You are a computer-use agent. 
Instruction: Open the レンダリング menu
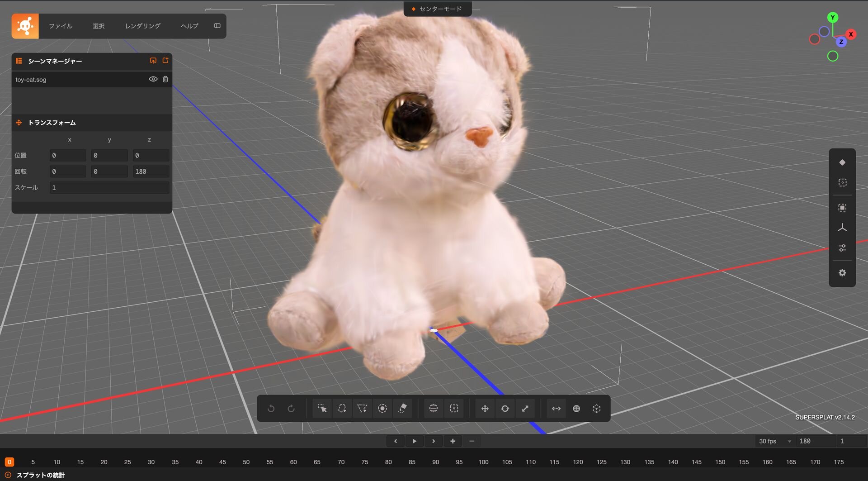coord(143,26)
